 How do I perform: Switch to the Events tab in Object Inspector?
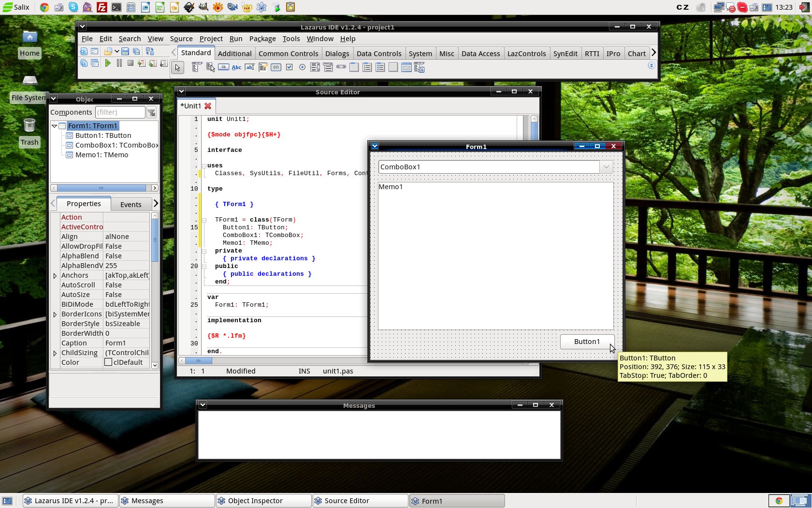[130, 205]
